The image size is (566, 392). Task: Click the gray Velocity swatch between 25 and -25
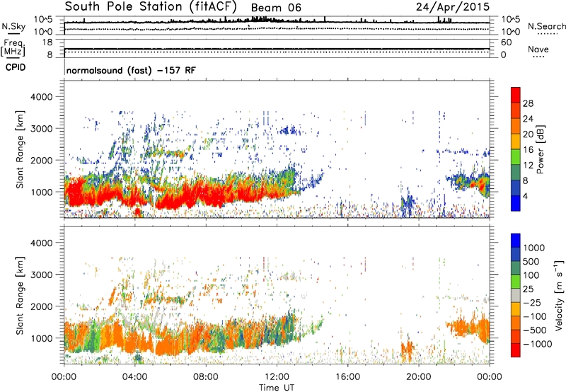point(516,296)
